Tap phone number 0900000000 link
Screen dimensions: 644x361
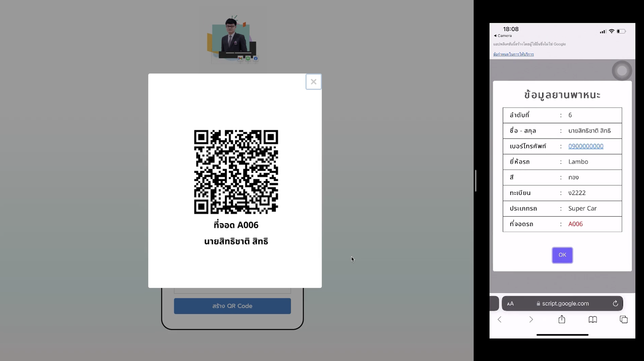[586, 146]
